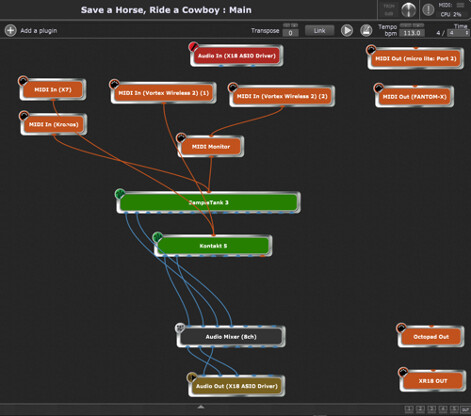
Task: Click the corner icon on MIDI In (Kronos)
Action: click(x=24, y=116)
